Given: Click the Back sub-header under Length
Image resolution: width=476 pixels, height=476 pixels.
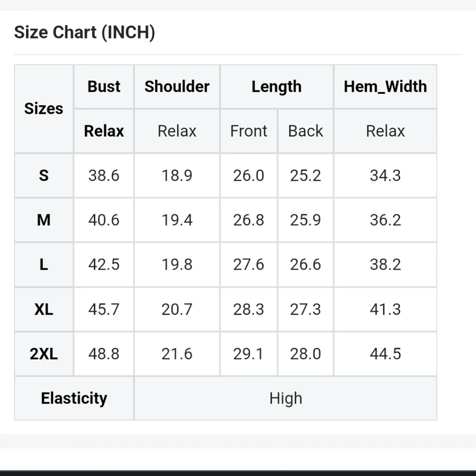Looking at the screenshot, I should 305,131.
